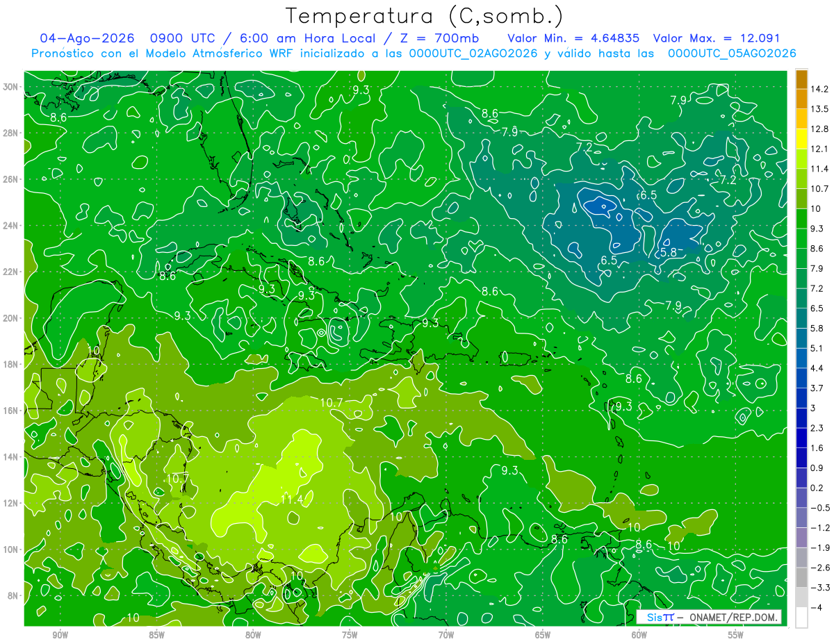Screen dimensions: 834x644
Task: Click the '11.4' contour label on the map
Action: tap(291, 499)
